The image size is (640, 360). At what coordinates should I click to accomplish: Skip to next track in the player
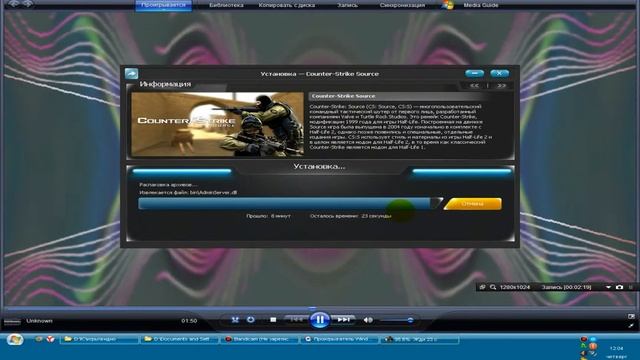tap(343, 320)
